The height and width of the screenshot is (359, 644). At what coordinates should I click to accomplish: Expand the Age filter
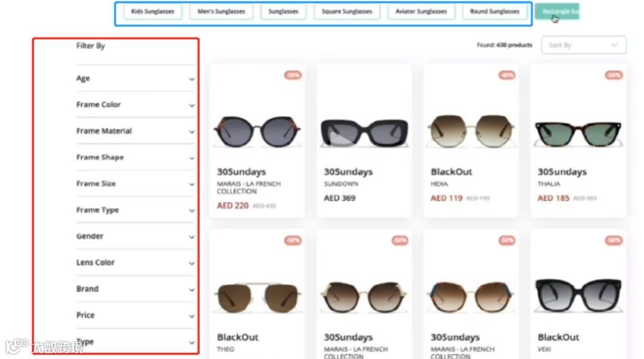[x=135, y=79]
